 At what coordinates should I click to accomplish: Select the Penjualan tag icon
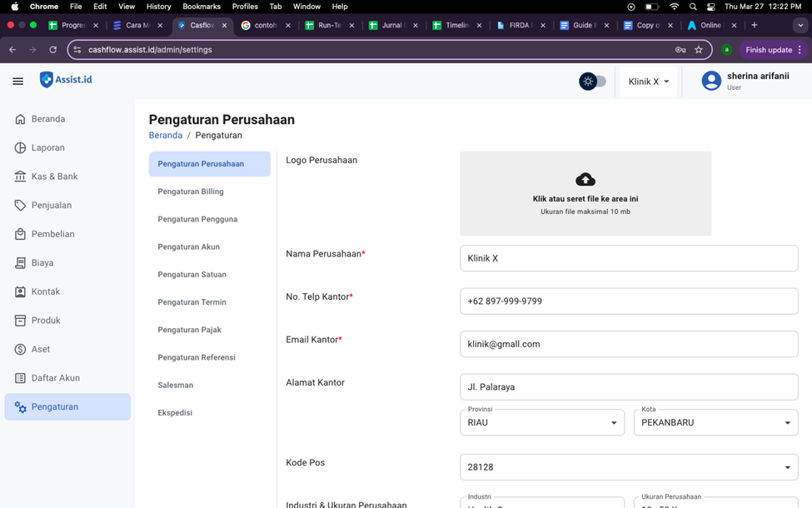[x=20, y=205]
